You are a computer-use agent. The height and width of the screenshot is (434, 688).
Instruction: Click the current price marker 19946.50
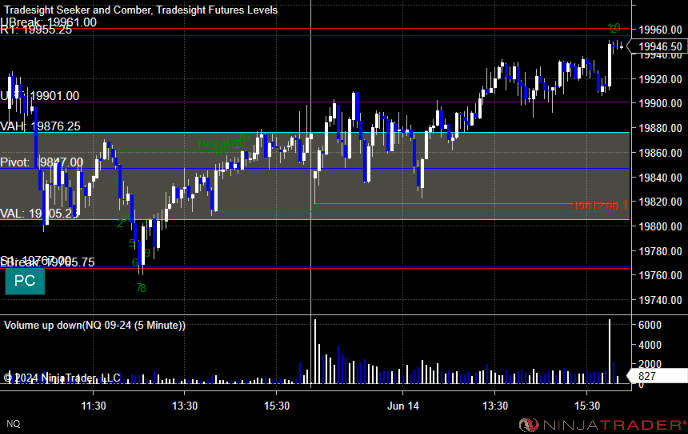pyautogui.click(x=659, y=47)
